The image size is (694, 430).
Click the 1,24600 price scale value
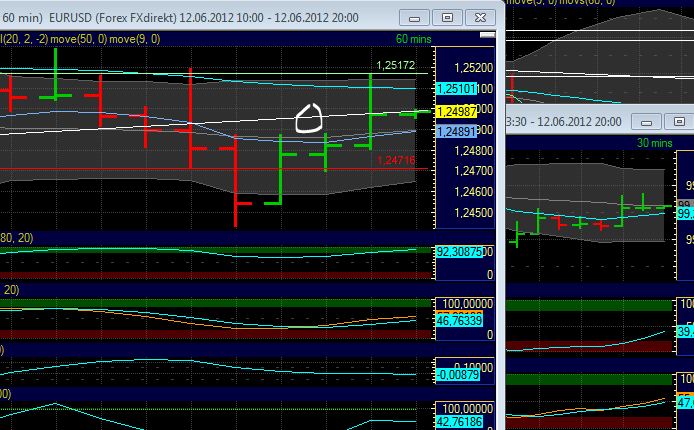click(473, 192)
